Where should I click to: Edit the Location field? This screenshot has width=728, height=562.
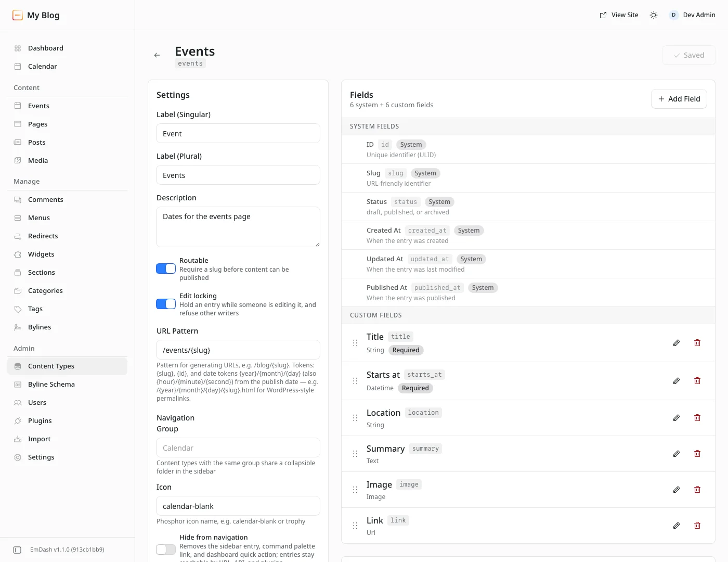click(x=677, y=418)
